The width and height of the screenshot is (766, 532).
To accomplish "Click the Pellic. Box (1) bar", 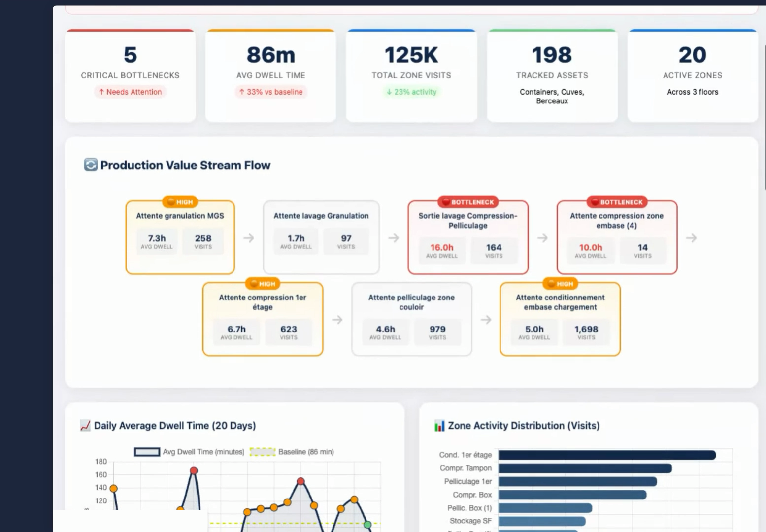I will click(545, 508).
